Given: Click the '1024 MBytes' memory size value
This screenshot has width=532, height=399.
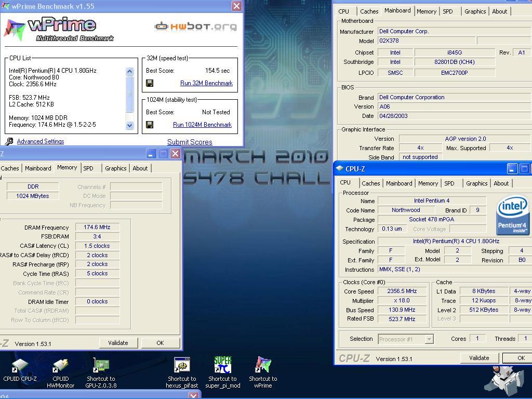Looking at the screenshot, I should pyautogui.click(x=33, y=196).
